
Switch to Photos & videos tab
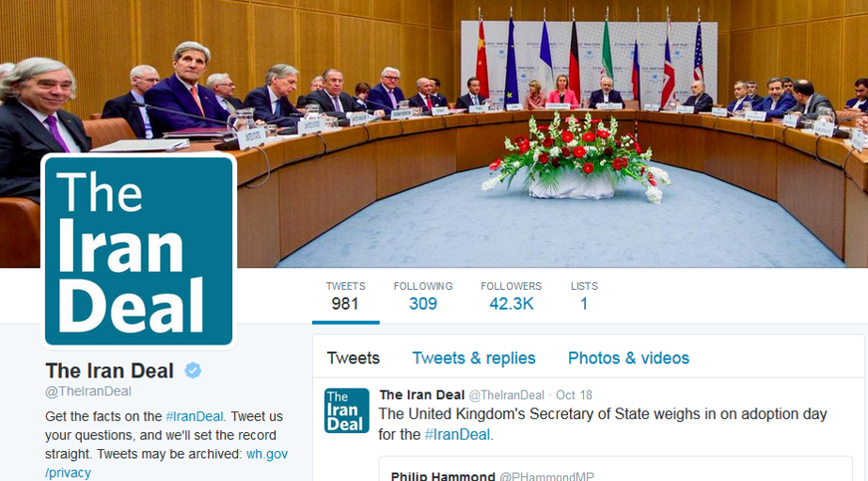pos(628,358)
